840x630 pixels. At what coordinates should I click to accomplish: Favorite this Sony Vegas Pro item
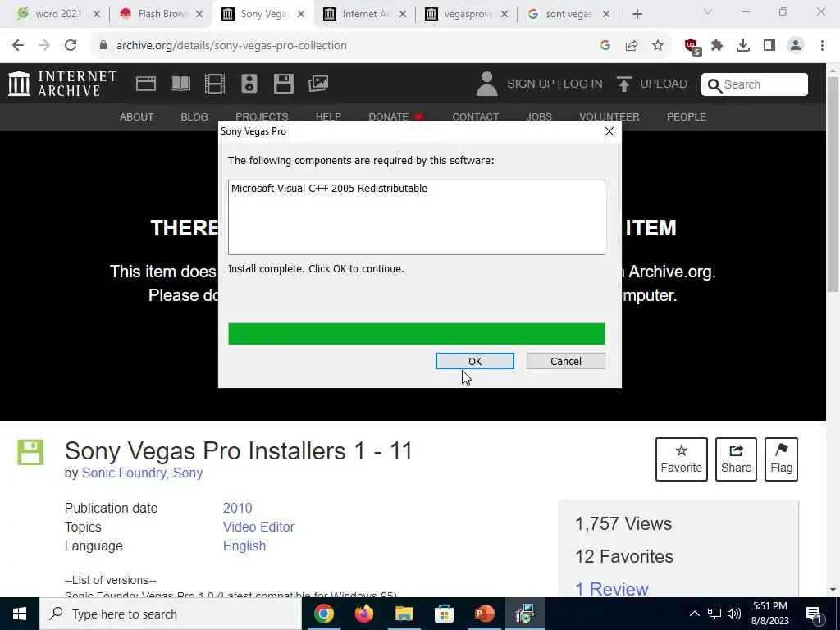tap(682, 459)
